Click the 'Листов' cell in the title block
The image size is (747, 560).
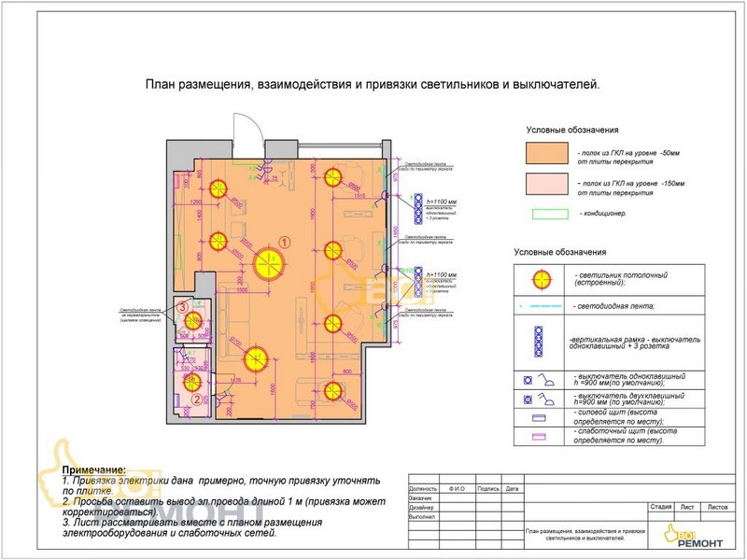pos(717,507)
